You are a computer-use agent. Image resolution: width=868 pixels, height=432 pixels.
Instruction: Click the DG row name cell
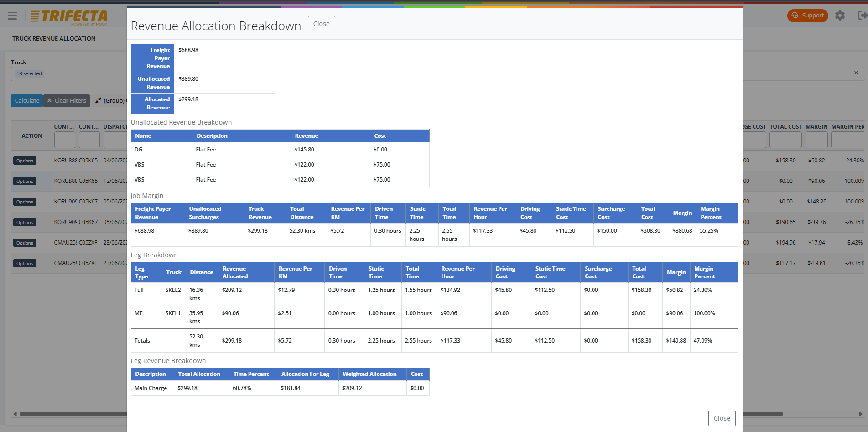pyautogui.click(x=161, y=150)
